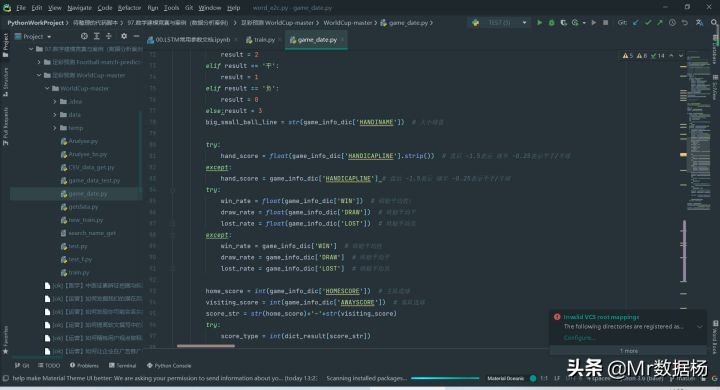
Task: Run the current configuration with the green play icon
Action: pyautogui.click(x=540, y=23)
